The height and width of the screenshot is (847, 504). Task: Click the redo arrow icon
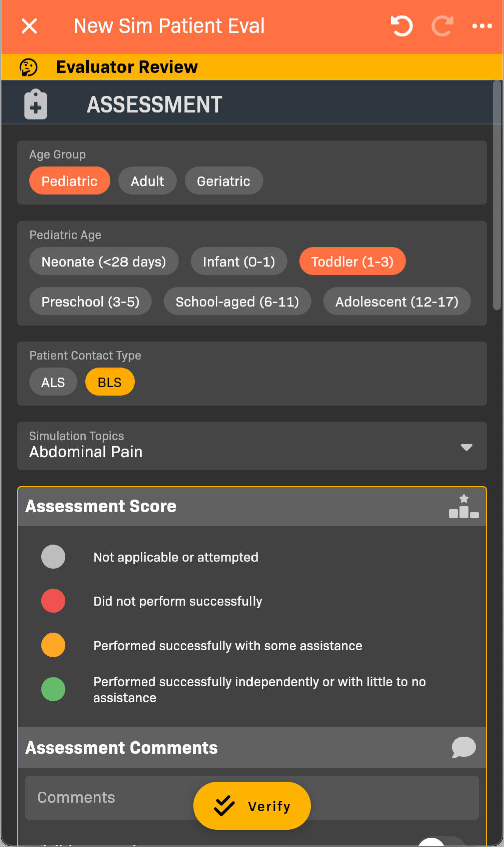pyautogui.click(x=442, y=26)
